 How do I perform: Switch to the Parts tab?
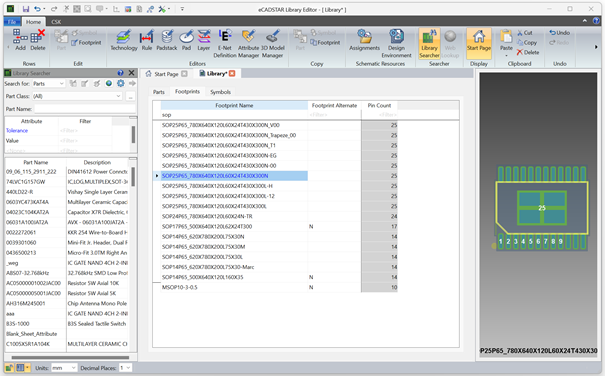click(159, 92)
